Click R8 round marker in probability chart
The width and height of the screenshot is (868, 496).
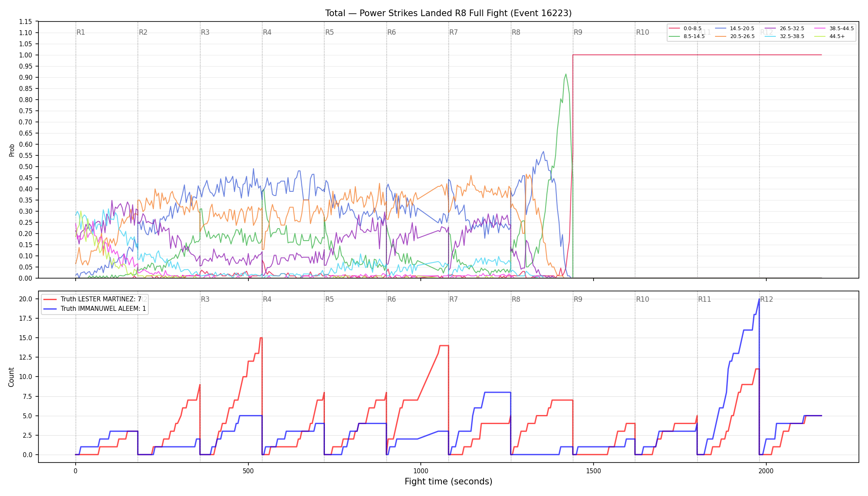pos(516,32)
